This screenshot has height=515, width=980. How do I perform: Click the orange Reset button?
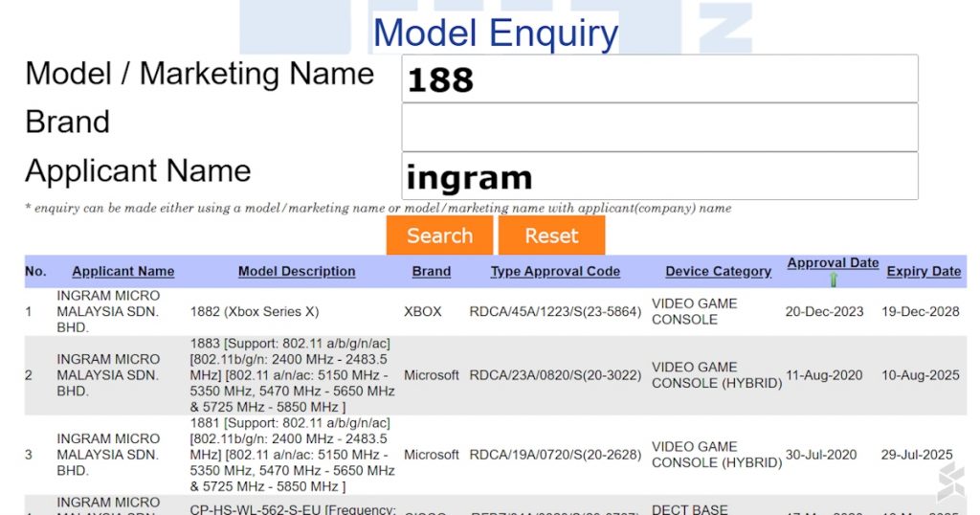click(551, 235)
